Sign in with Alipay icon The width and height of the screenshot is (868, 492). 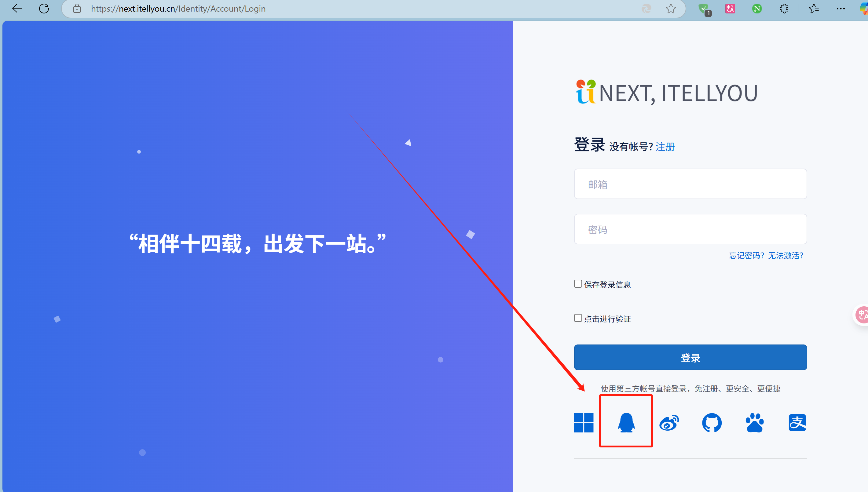[x=797, y=422]
